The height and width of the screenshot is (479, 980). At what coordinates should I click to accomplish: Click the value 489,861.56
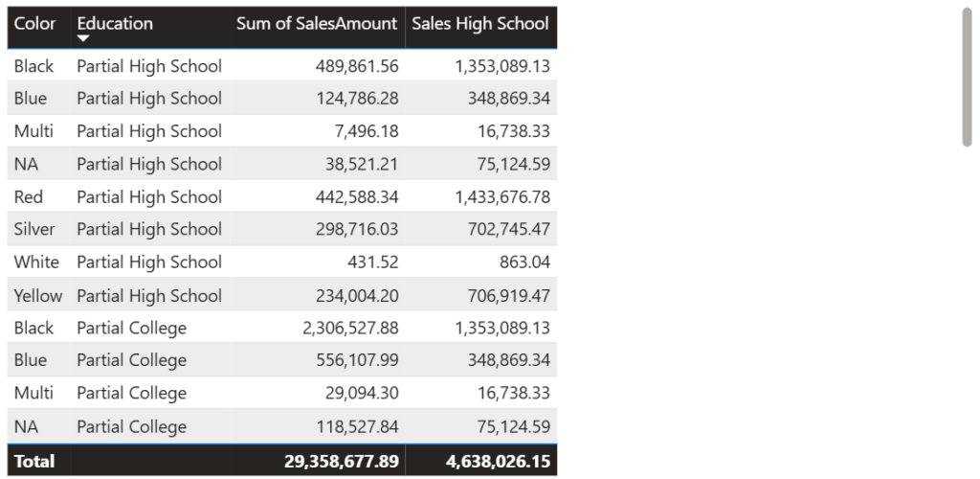[x=357, y=66]
